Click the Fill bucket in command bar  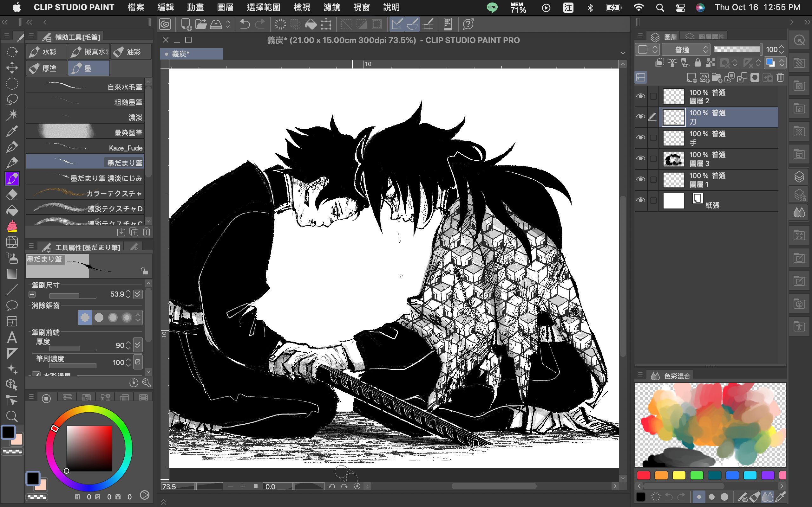[311, 24]
